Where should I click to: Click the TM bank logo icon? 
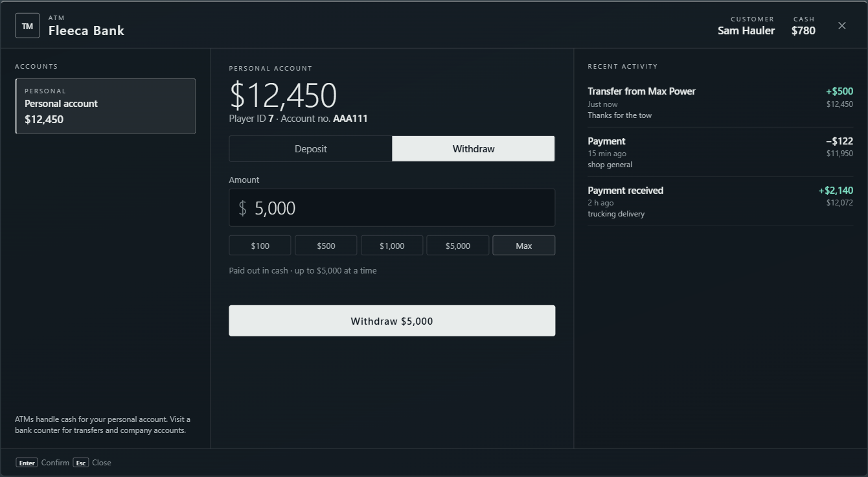[27, 26]
